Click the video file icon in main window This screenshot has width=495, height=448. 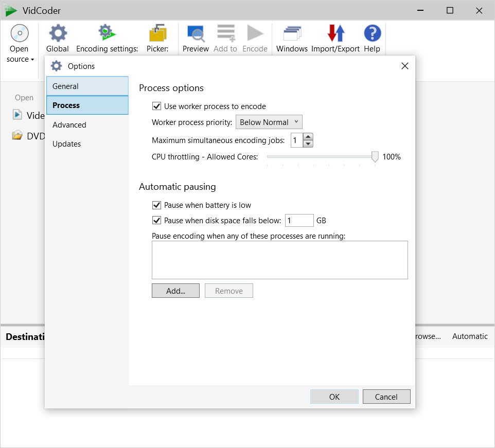17,115
